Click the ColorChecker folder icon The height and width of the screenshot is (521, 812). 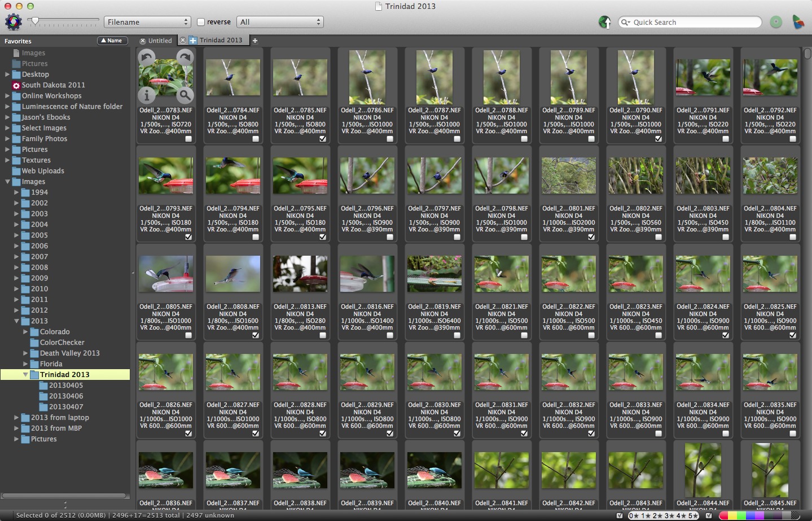(34, 343)
